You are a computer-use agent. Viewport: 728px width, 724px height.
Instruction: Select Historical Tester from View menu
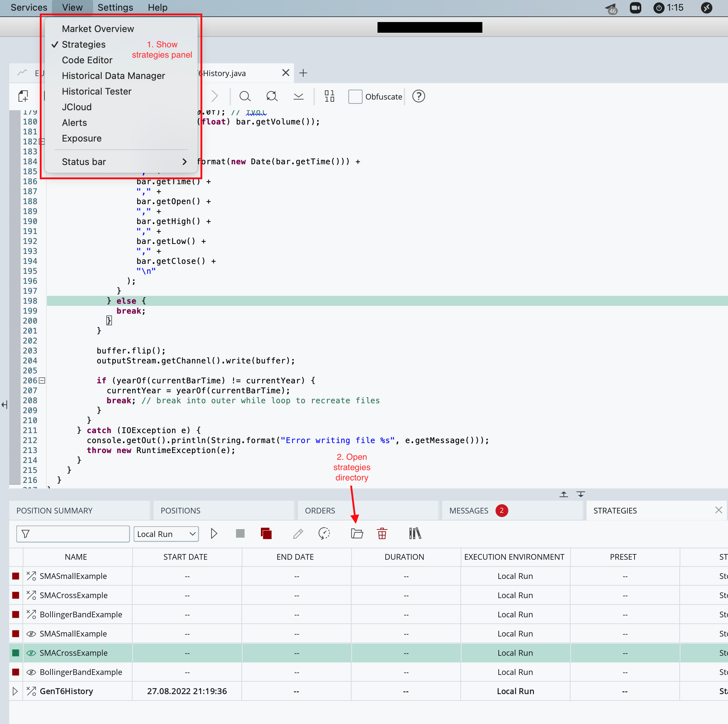coord(96,91)
